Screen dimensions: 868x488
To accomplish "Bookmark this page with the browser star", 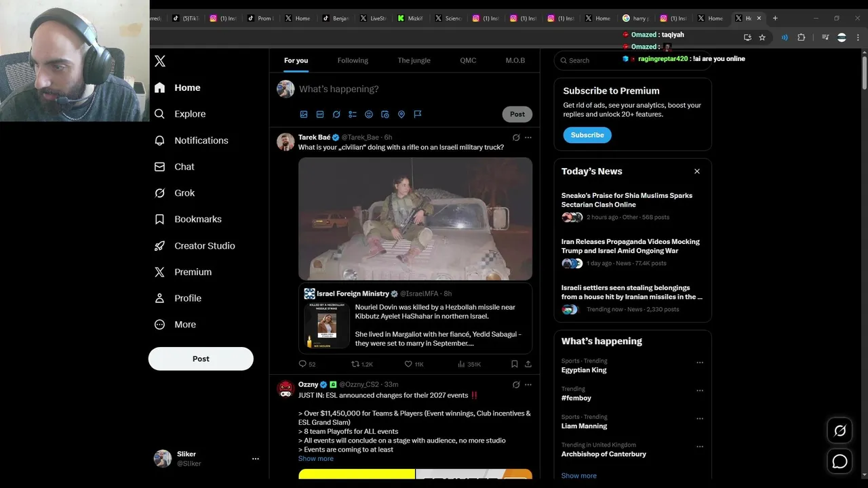I will [x=762, y=38].
